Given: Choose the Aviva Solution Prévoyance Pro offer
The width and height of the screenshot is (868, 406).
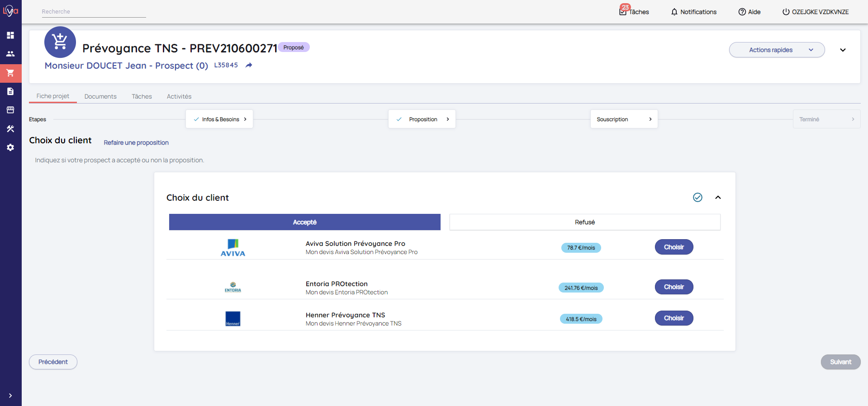Looking at the screenshot, I should click(674, 247).
